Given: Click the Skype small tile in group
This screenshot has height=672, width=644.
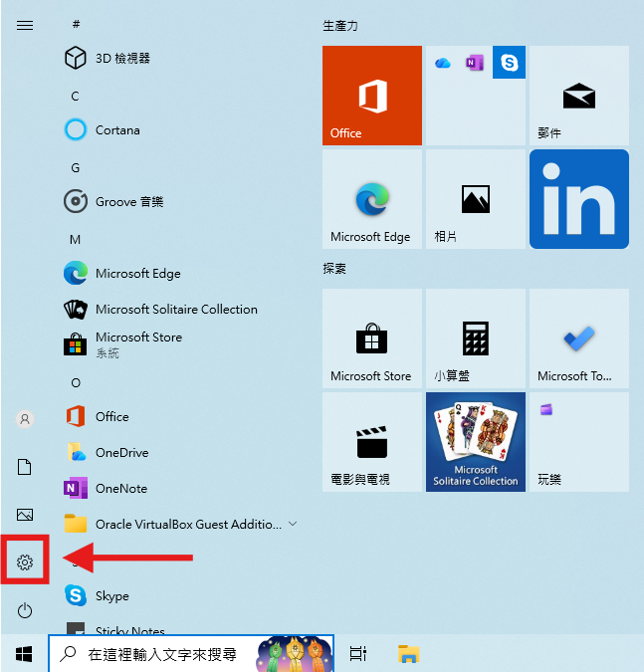Looking at the screenshot, I should pos(509,62).
